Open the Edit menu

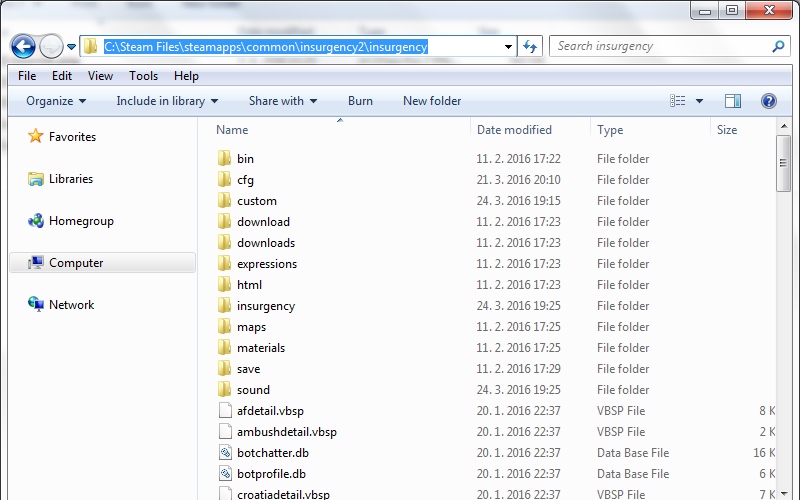click(x=62, y=76)
